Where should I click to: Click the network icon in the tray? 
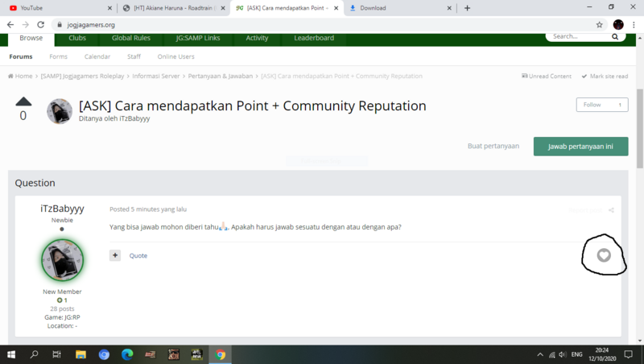(x=551, y=354)
